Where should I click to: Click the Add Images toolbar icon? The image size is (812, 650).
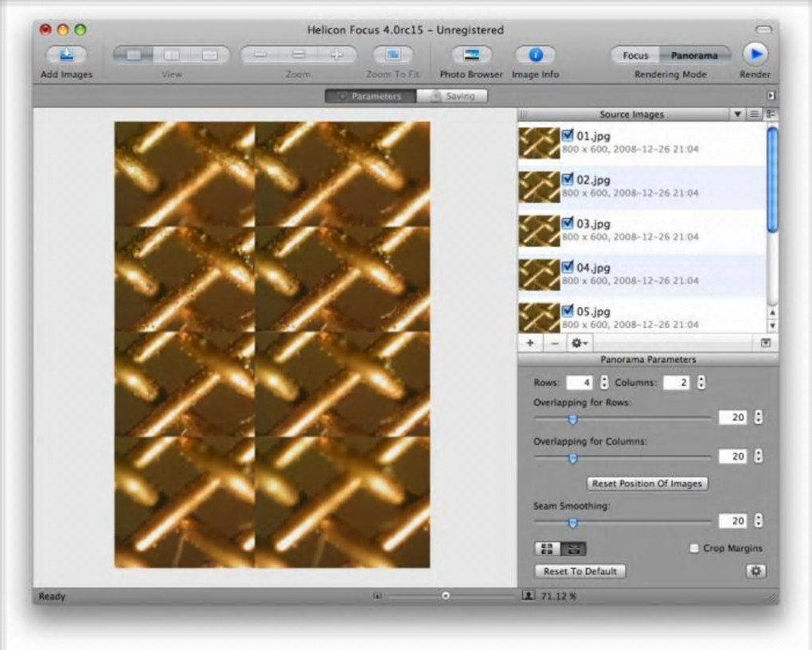[x=66, y=56]
